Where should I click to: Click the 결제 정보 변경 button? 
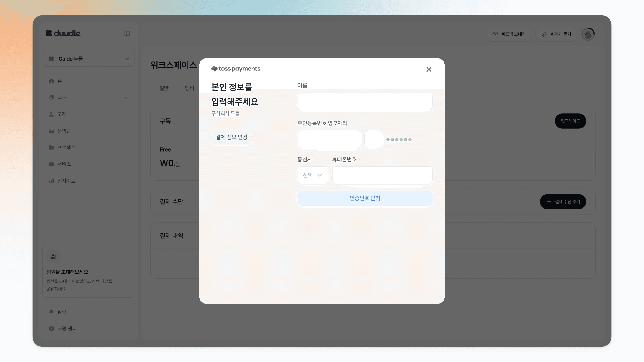click(x=231, y=137)
